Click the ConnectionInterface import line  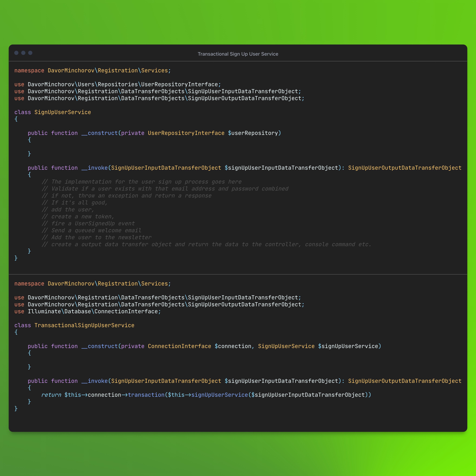point(88,311)
